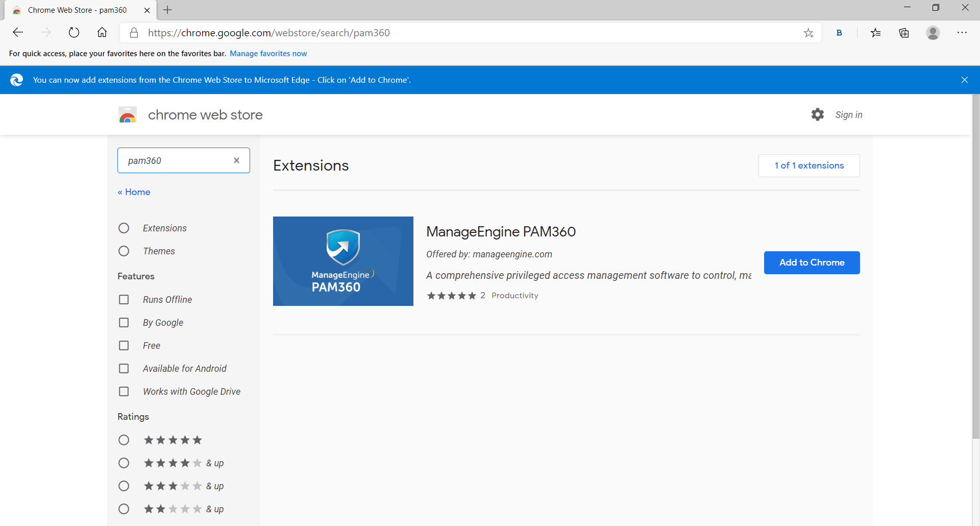Clear the pam360 search box

click(x=236, y=160)
